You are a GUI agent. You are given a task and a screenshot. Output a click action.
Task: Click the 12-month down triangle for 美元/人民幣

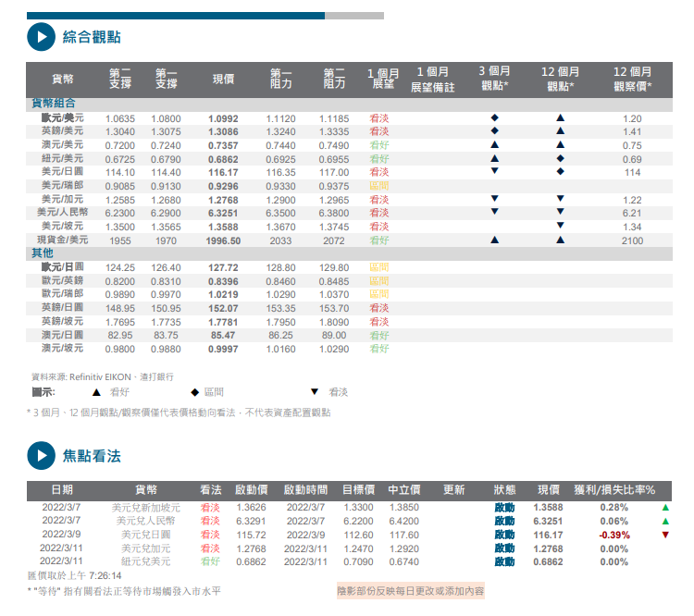point(561,212)
